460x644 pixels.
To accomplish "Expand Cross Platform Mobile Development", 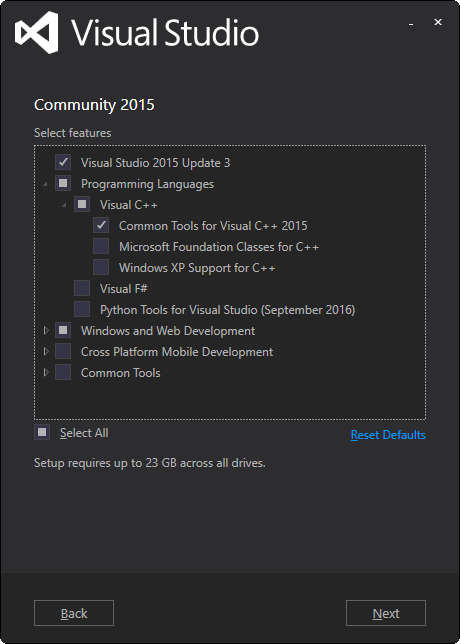I will (x=46, y=351).
